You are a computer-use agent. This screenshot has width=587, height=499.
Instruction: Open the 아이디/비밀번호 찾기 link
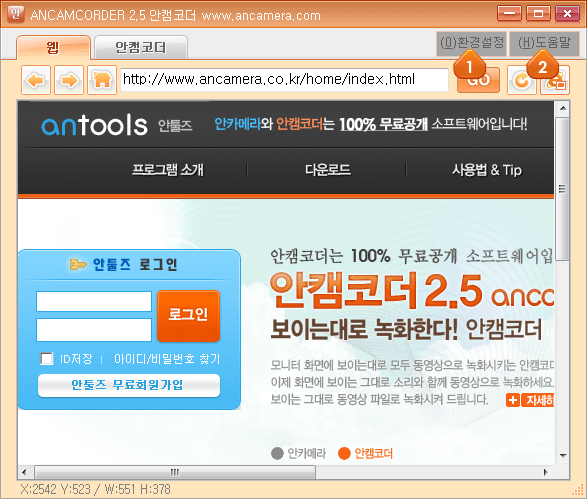(167, 359)
